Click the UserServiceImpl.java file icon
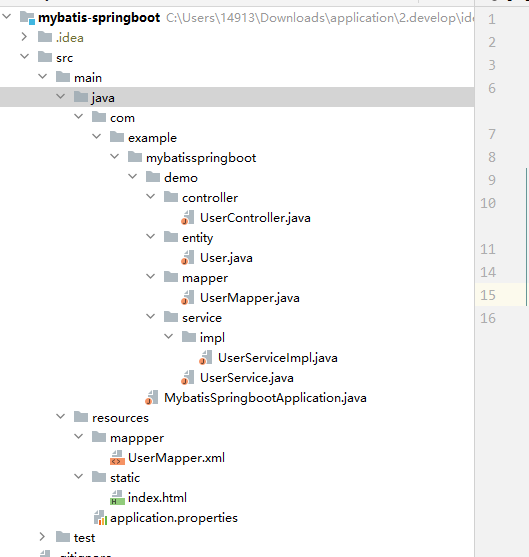Image resolution: width=529 pixels, height=557 pixels. [x=206, y=357]
